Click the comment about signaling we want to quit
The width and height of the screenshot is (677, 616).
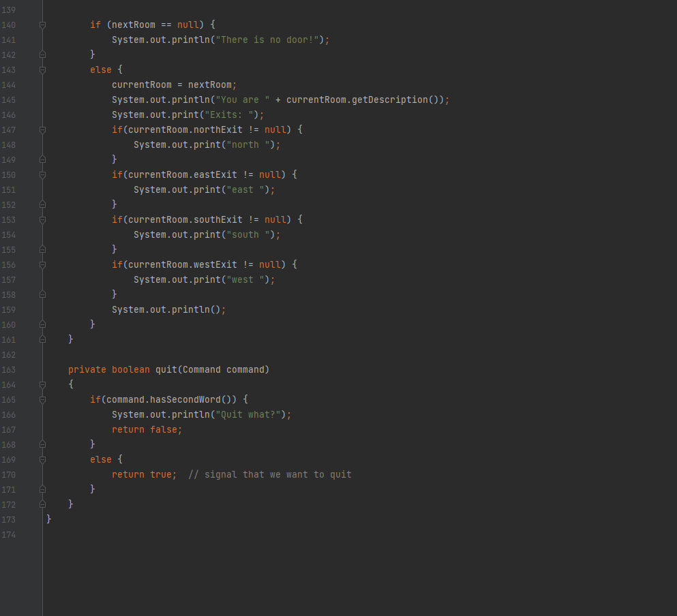click(x=269, y=474)
